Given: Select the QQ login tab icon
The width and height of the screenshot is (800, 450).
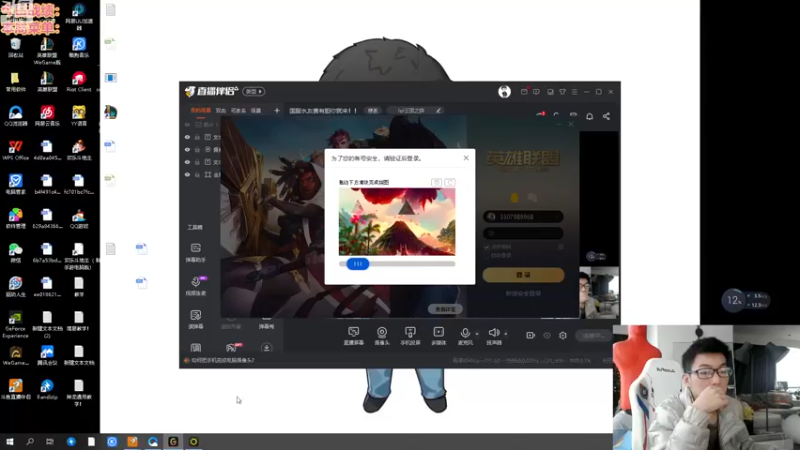Looking at the screenshot, I should (514, 197).
